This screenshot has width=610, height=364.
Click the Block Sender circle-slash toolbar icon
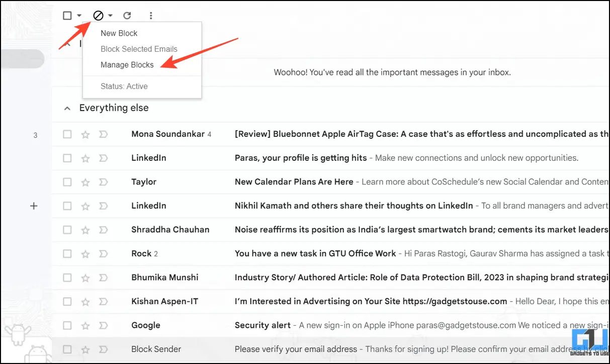[98, 16]
